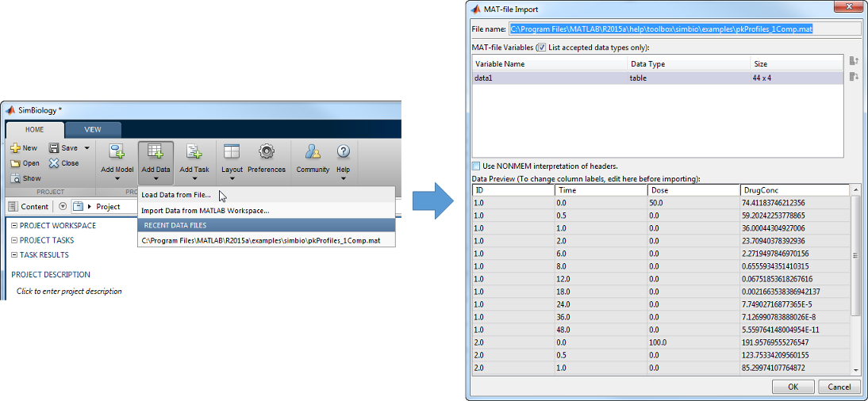Edit the Dose column label
This screenshot has height=401, width=868.
coord(693,190)
